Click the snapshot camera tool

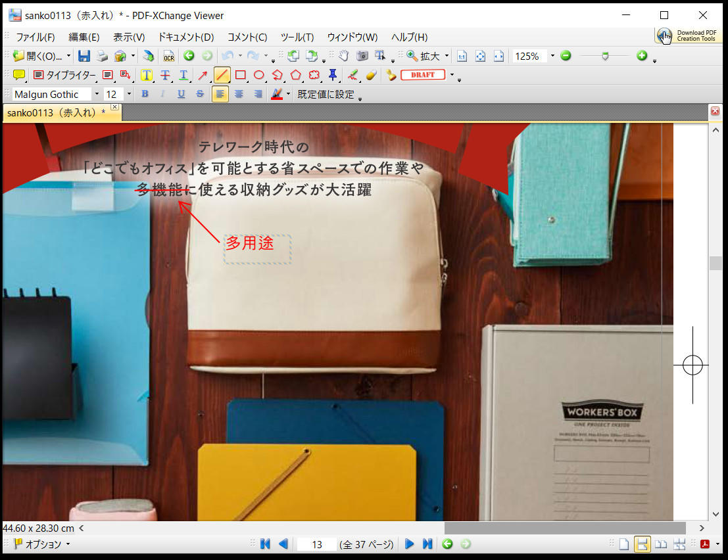(362, 57)
